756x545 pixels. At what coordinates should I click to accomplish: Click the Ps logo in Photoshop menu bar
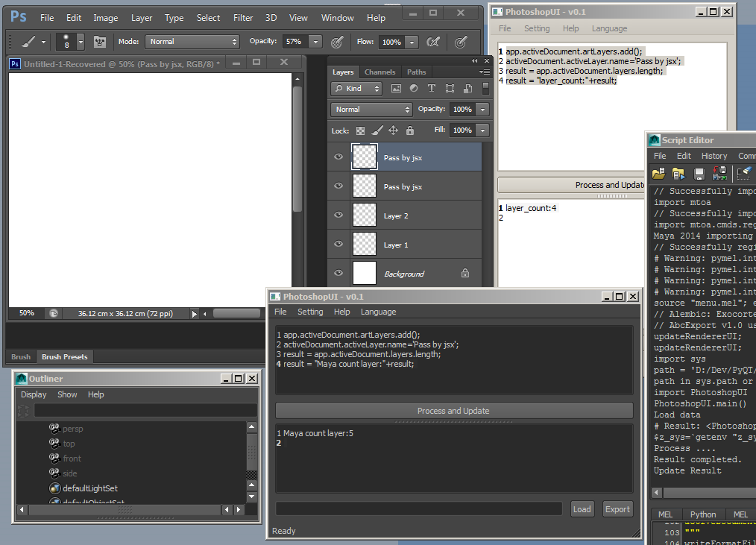click(x=19, y=17)
